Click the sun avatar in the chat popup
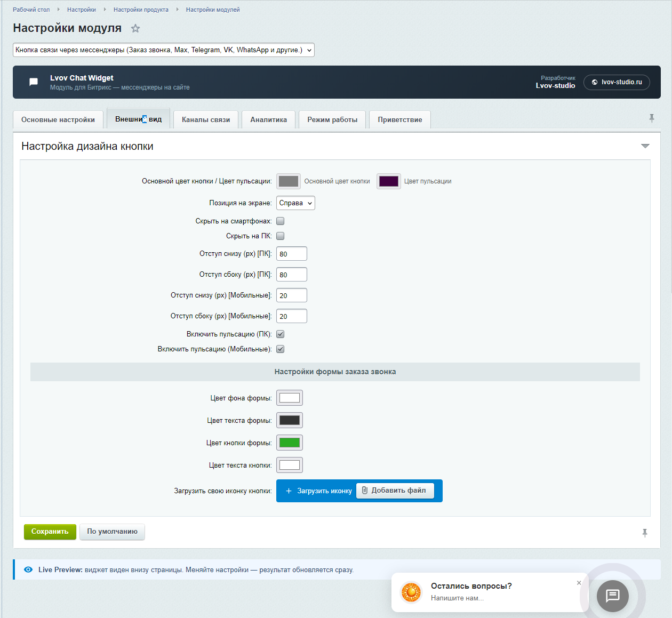The image size is (672, 618). pyautogui.click(x=411, y=592)
